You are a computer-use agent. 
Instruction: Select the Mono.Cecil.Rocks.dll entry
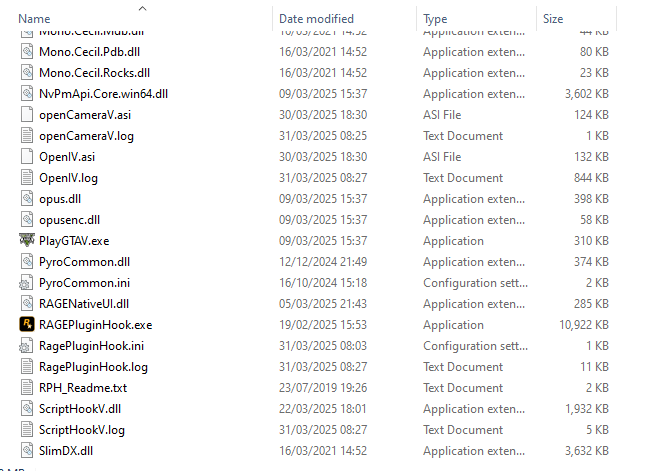point(94,72)
